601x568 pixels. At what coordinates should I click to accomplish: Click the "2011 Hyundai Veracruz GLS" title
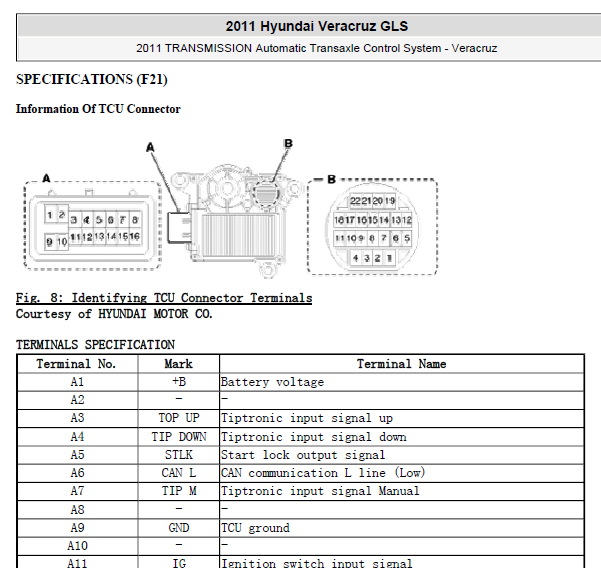tap(316, 26)
